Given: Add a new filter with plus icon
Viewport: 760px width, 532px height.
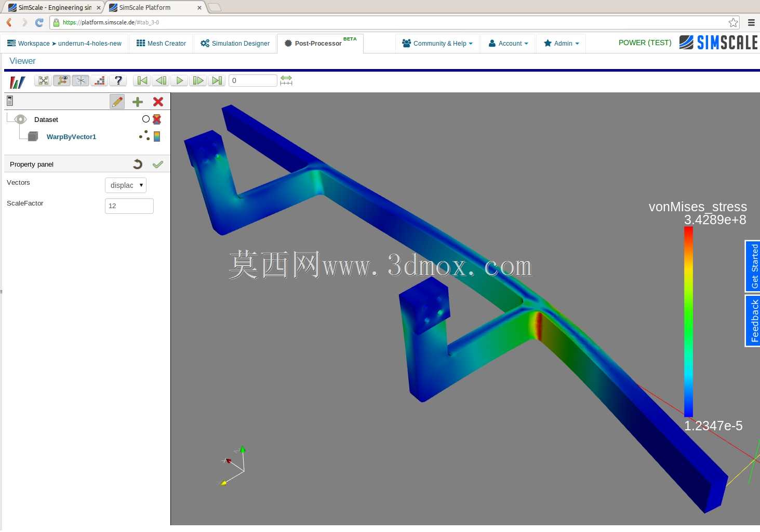Looking at the screenshot, I should [138, 102].
